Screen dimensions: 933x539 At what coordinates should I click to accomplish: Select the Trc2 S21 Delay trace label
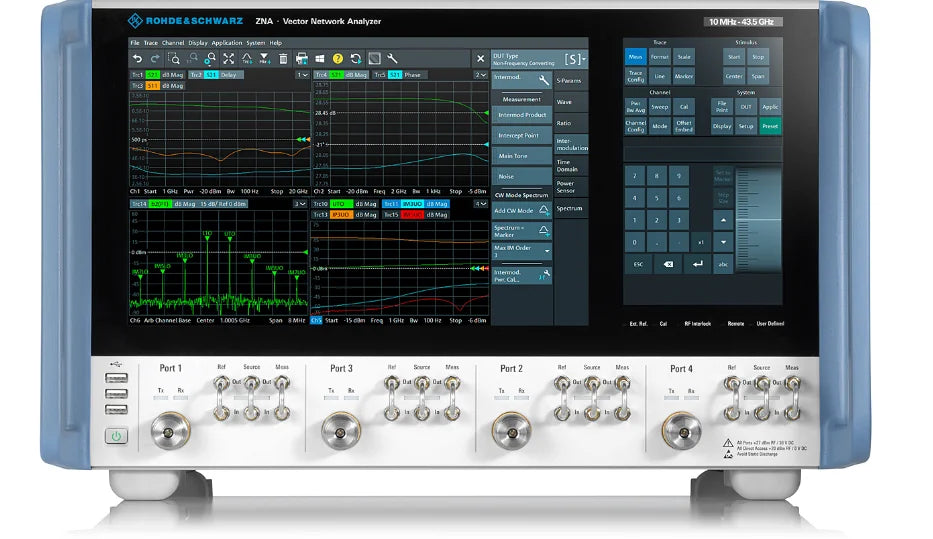[214, 75]
